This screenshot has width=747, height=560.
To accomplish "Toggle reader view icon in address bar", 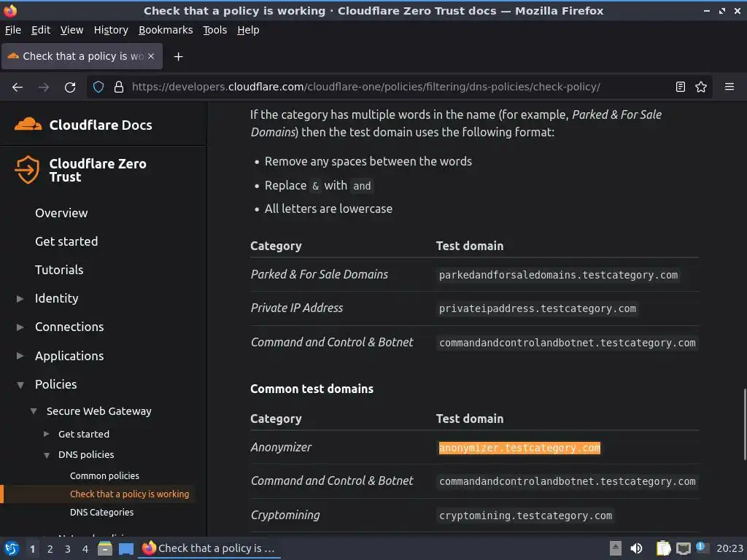I will point(681,87).
